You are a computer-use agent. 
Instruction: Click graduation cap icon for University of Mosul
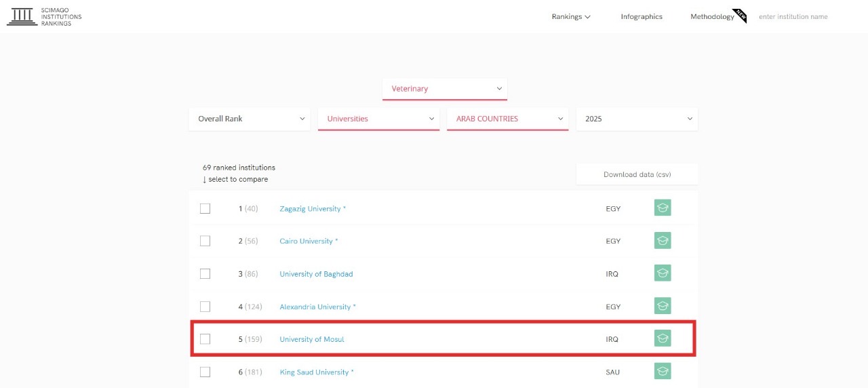[x=663, y=338]
